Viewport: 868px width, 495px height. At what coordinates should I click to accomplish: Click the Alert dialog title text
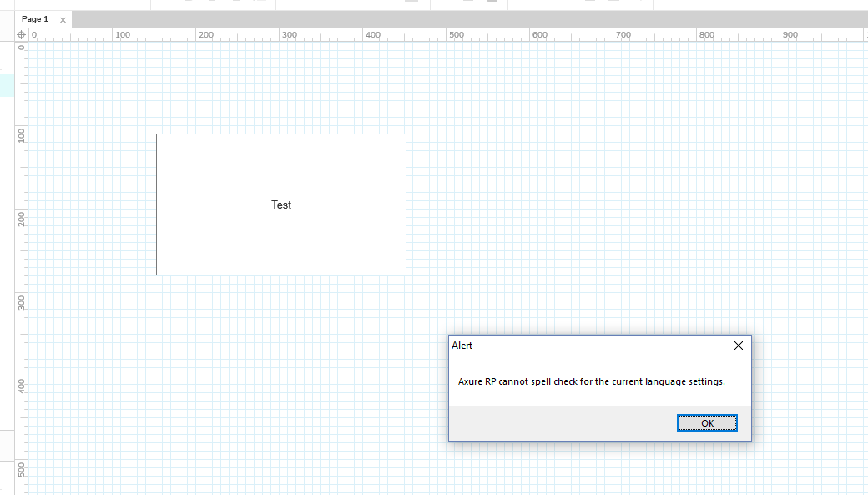[462, 346]
